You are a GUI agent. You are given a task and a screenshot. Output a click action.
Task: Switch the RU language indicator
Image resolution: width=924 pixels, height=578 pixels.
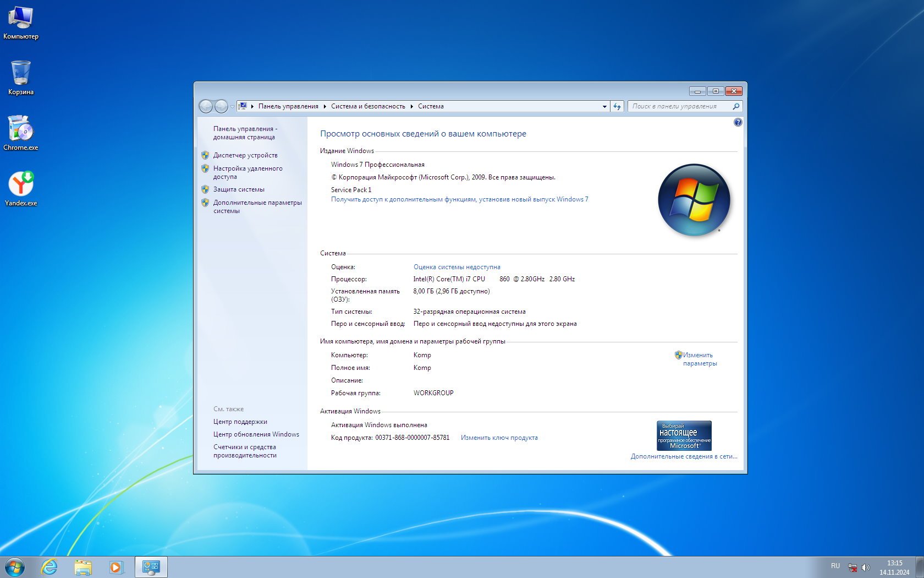[x=835, y=566]
